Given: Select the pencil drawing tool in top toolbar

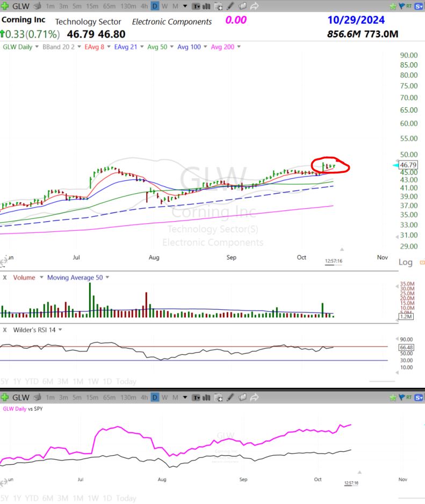Looking at the screenshot, I should coord(230,6).
